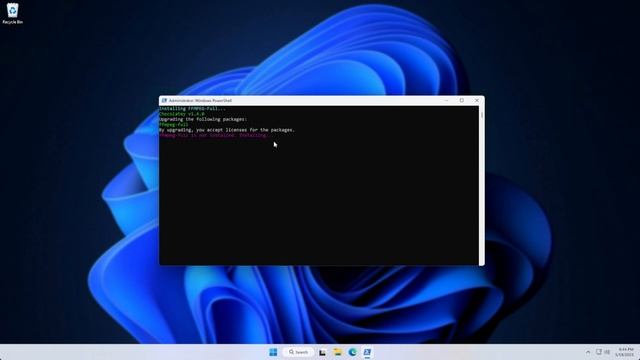Click the PowerShell vertical scrollbar thumb

pyautogui.click(x=482, y=115)
